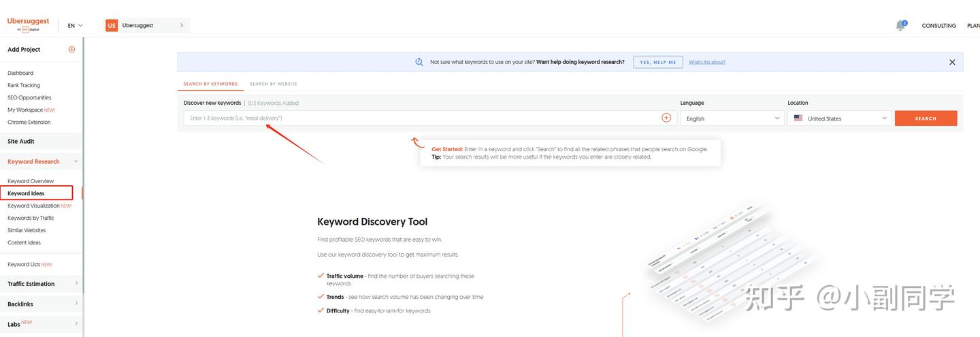Switch to Search by Website tab
The height and width of the screenshot is (337, 980).
tap(274, 84)
